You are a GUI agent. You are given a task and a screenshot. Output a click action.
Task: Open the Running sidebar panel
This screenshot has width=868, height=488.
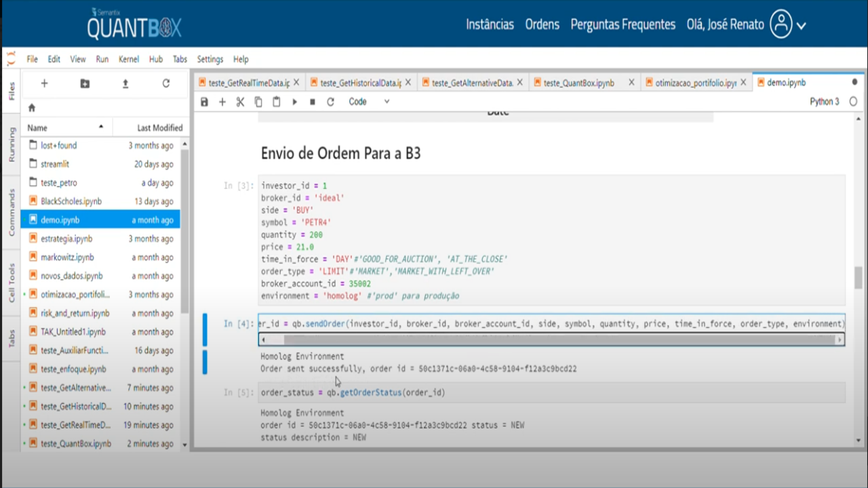[12, 144]
